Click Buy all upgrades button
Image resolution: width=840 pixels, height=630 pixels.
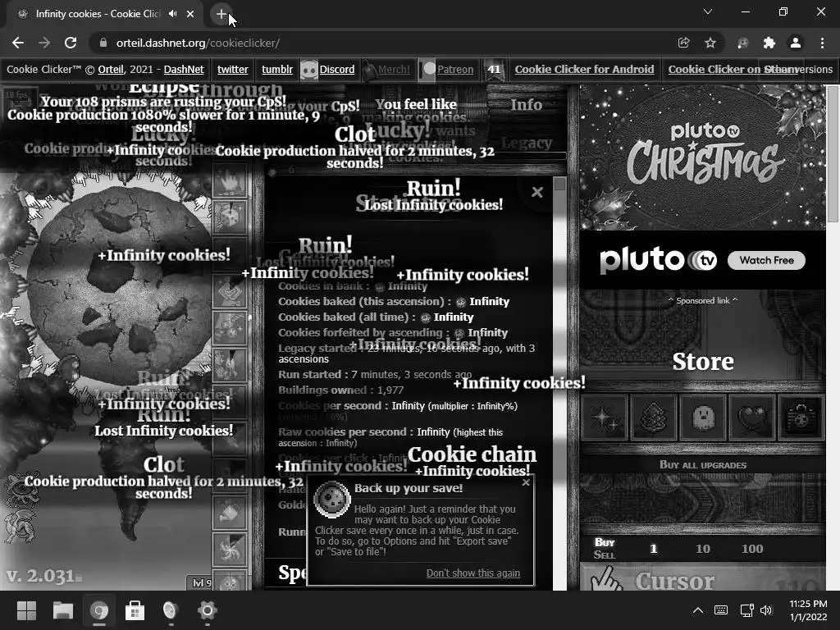702,464
